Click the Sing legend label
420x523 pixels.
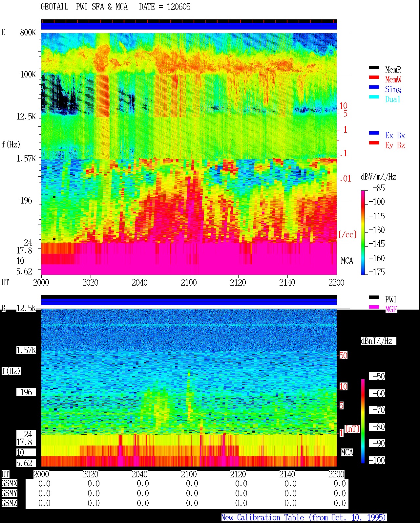click(x=393, y=89)
